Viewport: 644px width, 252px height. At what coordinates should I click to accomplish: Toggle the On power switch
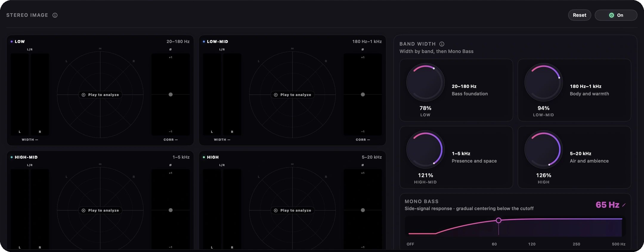616,15
